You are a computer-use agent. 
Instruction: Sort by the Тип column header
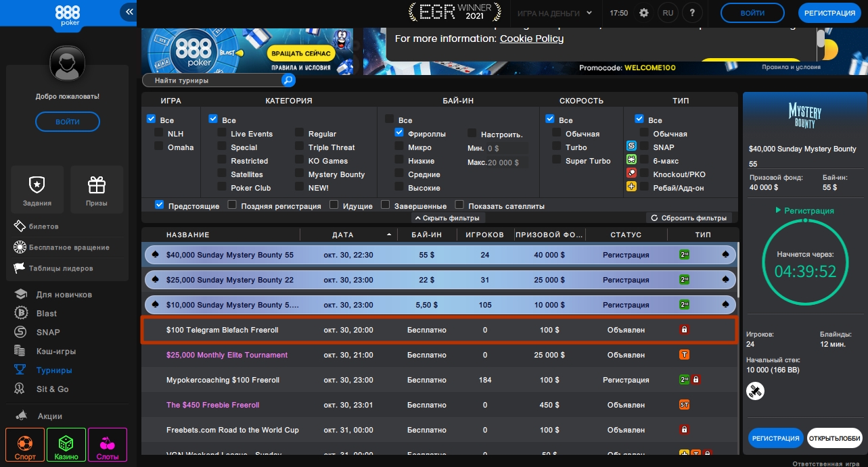(x=702, y=235)
